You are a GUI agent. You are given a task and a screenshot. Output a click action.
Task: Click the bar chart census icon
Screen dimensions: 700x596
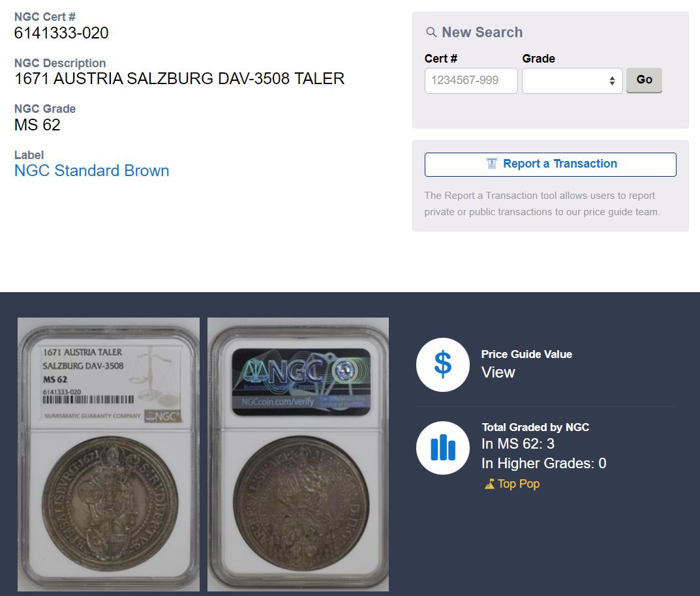click(442, 447)
